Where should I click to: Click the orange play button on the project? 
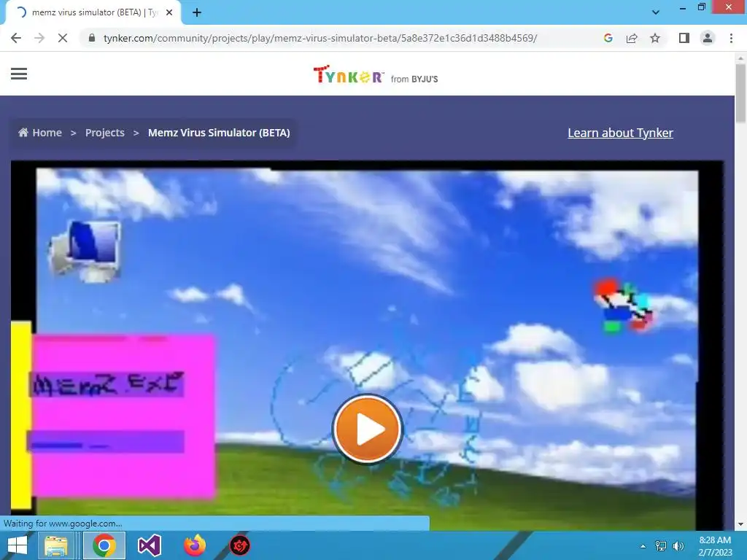point(368,429)
